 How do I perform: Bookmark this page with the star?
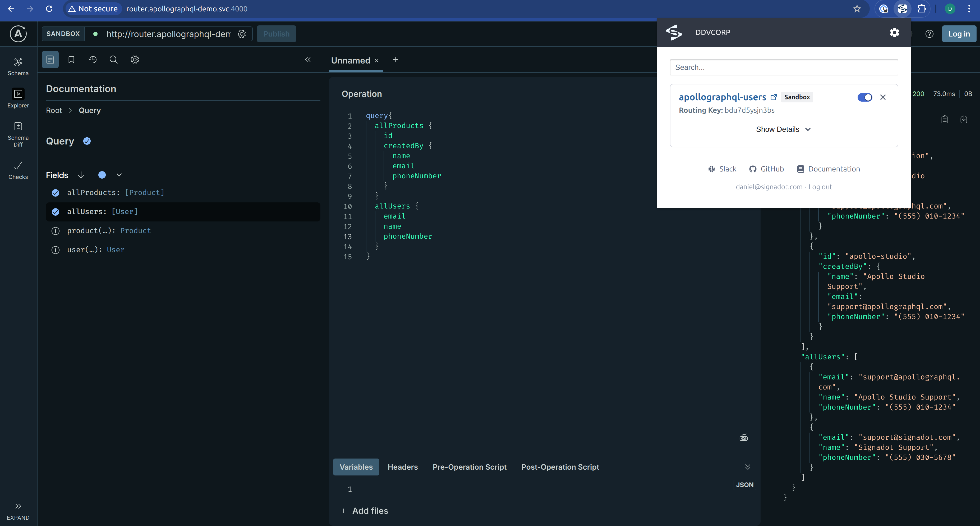tap(857, 9)
